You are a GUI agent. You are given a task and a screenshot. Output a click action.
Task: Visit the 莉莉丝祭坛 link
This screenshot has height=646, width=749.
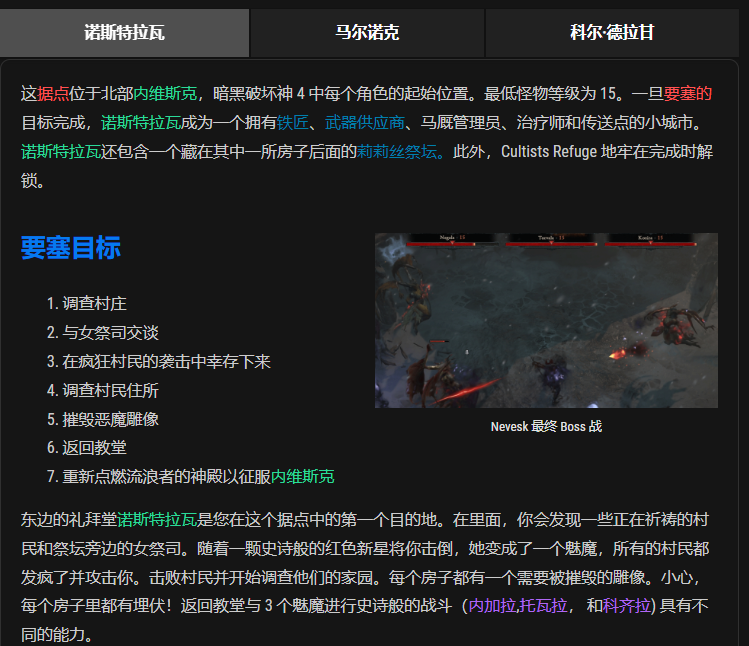pos(400,152)
